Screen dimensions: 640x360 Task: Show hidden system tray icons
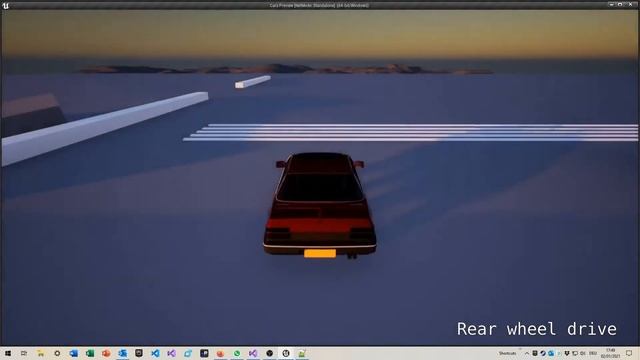tap(527, 353)
